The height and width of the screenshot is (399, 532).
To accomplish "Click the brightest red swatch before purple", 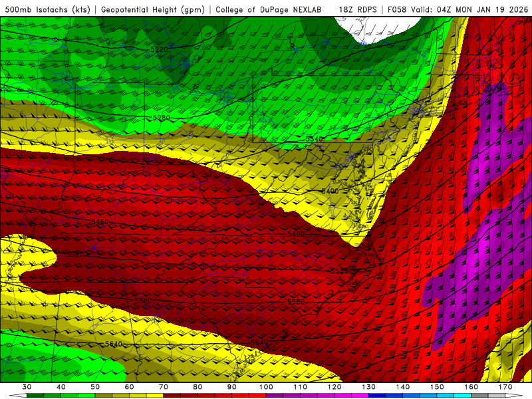I will coord(257,394).
